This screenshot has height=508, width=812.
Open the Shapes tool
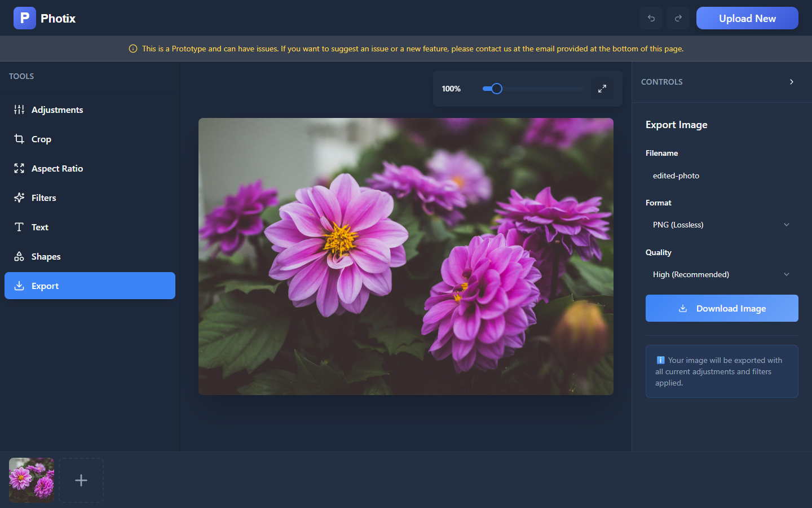(46, 256)
